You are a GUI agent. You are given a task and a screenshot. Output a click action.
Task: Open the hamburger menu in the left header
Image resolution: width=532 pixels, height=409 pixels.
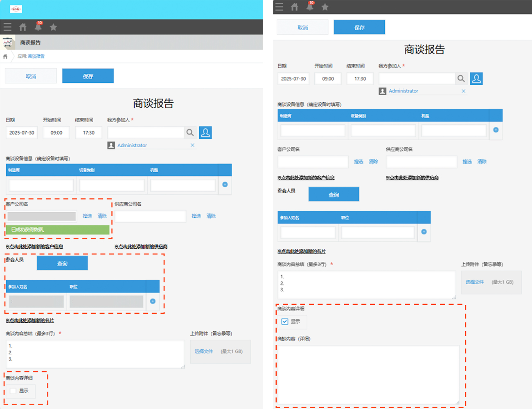point(7,27)
